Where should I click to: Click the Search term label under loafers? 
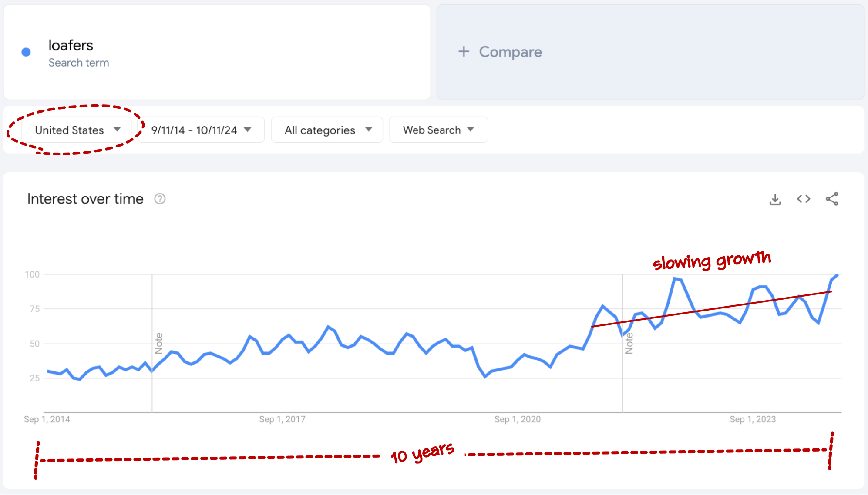point(79,63)
